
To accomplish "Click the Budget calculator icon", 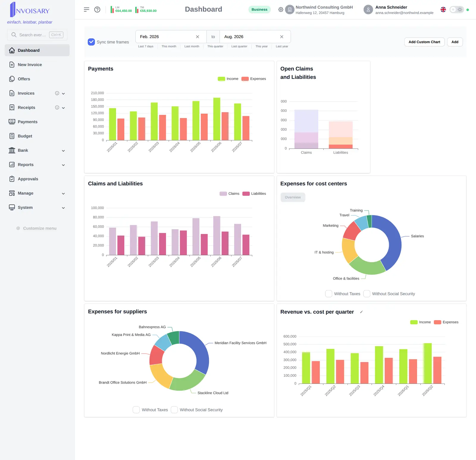I will click(12, 136).
